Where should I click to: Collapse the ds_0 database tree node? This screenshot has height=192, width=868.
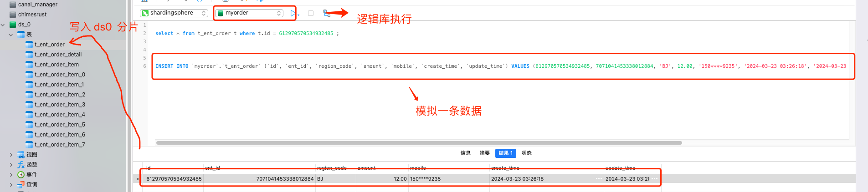(3, 25)
